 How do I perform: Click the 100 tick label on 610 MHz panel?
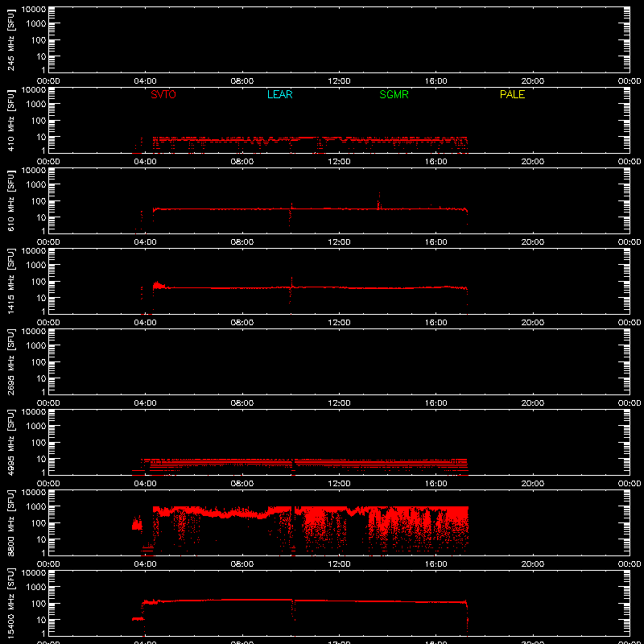pyautogui.click(x=39, y=201)
